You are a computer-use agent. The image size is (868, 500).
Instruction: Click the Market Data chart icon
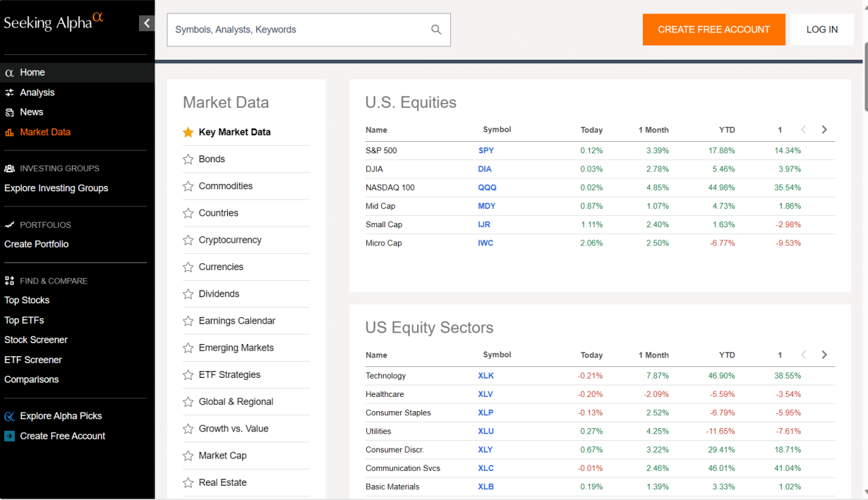pyautogui.click(x=9, y=132)
